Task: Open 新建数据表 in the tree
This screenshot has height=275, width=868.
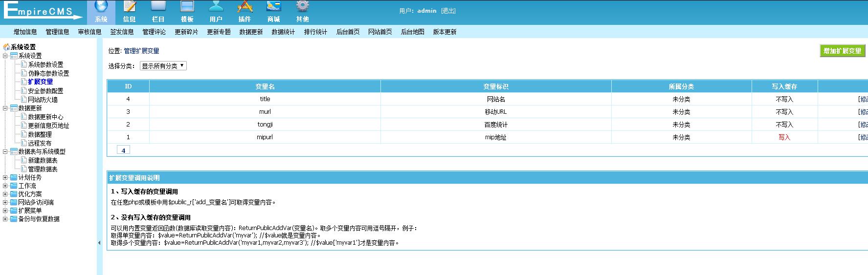Action: coord(43,160)
